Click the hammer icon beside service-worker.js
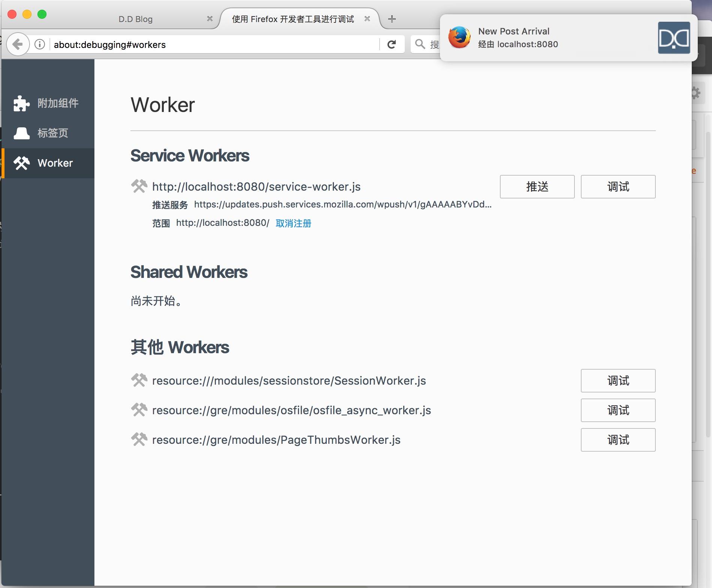Image resolution: width=712 pixels, height=588 pixels. (139, 186)
